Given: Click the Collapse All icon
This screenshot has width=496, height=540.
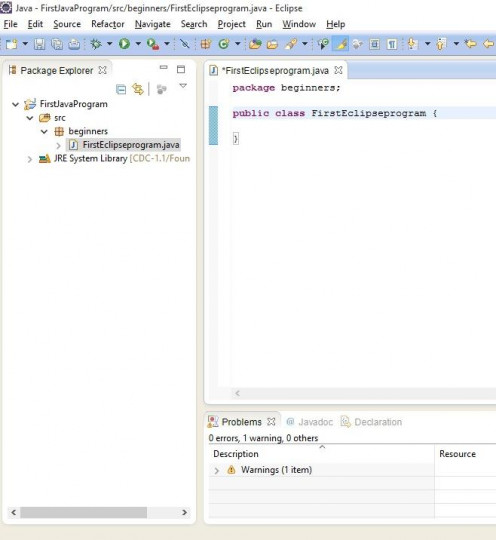Looking at the screenshot, I should coord(121,90).
